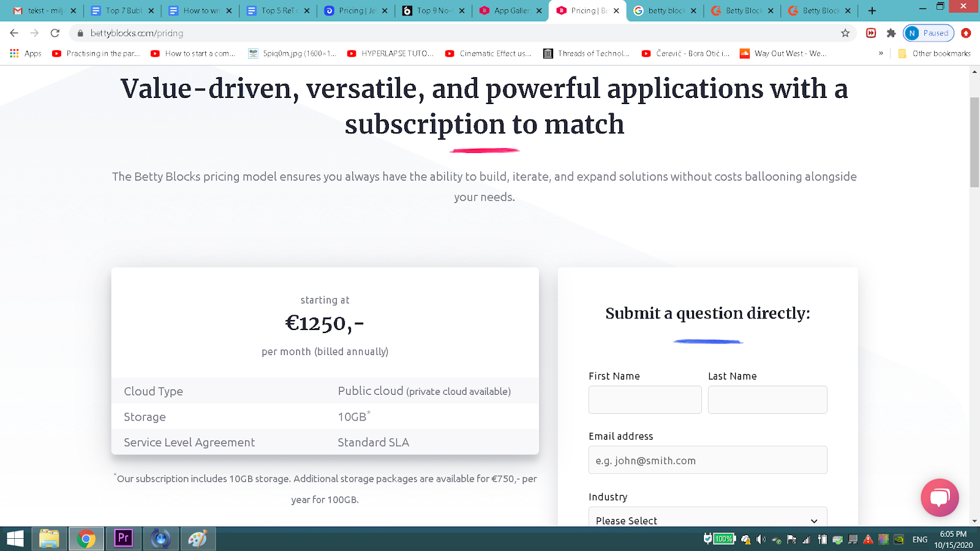Bookmark this page with the star icon
This screenshot has height=551, width=980.
tap(845, 33)
